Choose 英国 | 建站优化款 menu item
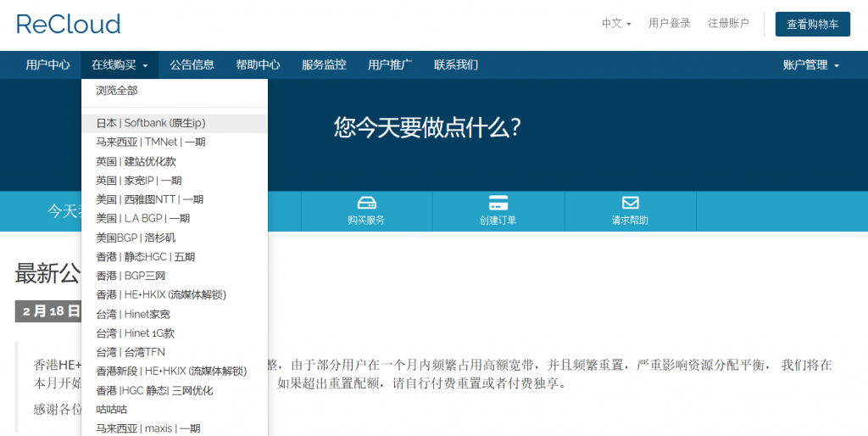 coord(175,161)
